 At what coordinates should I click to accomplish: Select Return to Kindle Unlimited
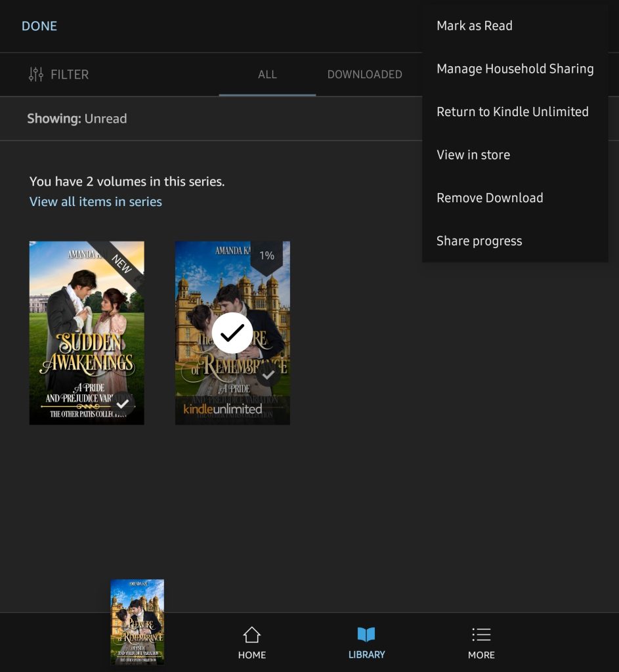(512, 112)
